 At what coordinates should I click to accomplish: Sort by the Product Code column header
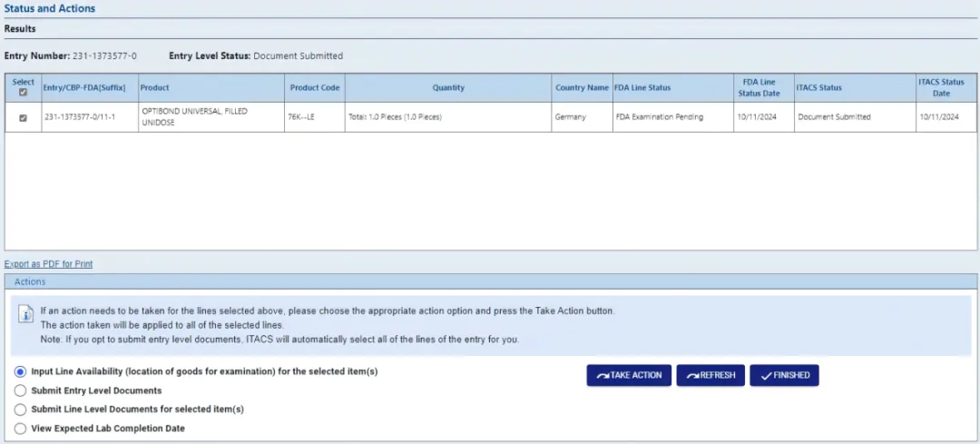tap(314, 88)
